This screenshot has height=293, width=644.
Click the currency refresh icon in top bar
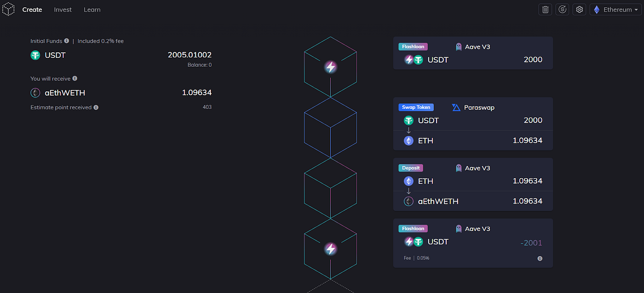click(x=562, y=9)
